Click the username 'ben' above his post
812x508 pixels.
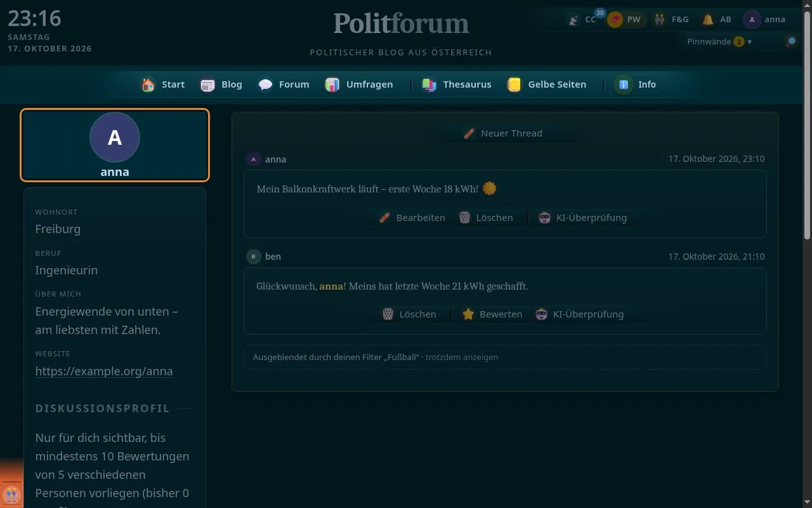click(x=273, y=257)
